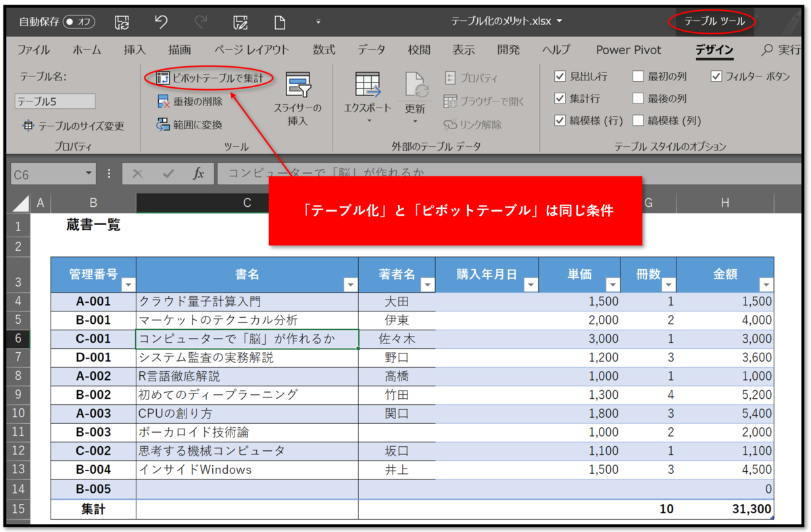Viewport: 811px width, 532px height.
Task: Open the Power Pivot tab
Action: click(x=628, y=49)
